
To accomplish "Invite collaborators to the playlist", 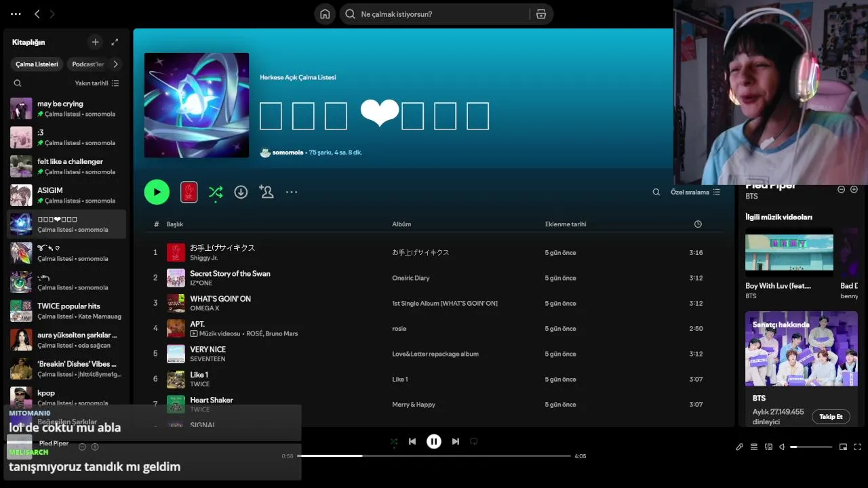I will (x=266, y=192).
